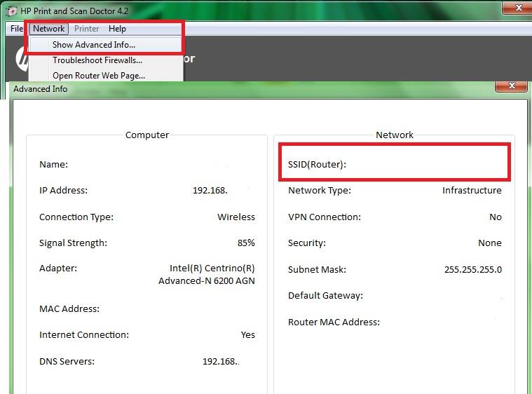Click the Infrastructure network type value

[472, 191]
